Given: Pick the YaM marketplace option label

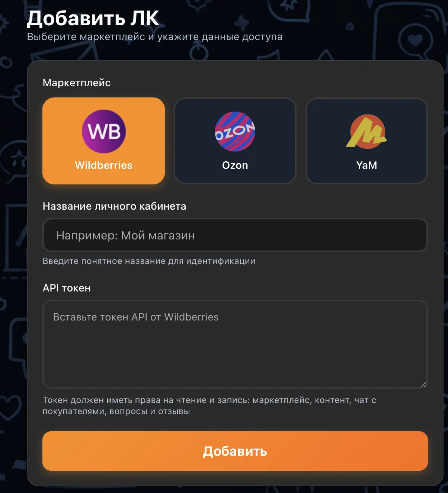Looking at the screenshot, I should click(x=367, y=165).
